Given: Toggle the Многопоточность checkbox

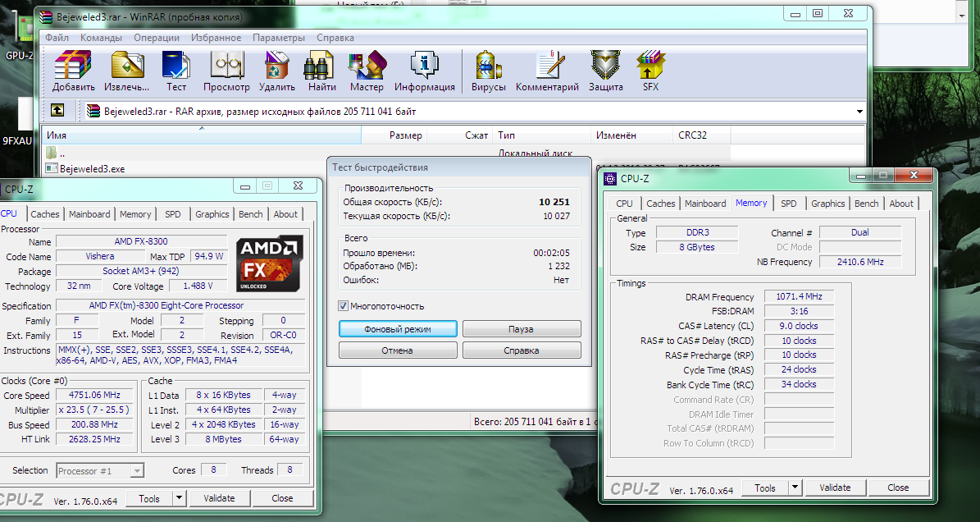Looking at the screenshot, I should (343, 305).
